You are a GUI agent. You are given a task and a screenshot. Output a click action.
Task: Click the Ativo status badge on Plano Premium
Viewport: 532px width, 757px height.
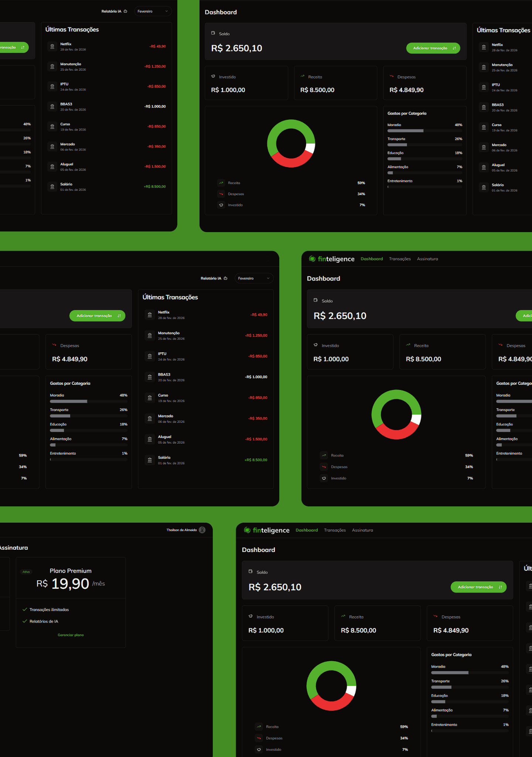pyautogui.click(x=26, y=572)
